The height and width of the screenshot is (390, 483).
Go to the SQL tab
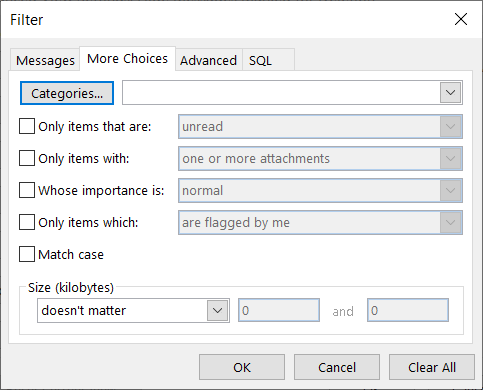tap(268, 60)
